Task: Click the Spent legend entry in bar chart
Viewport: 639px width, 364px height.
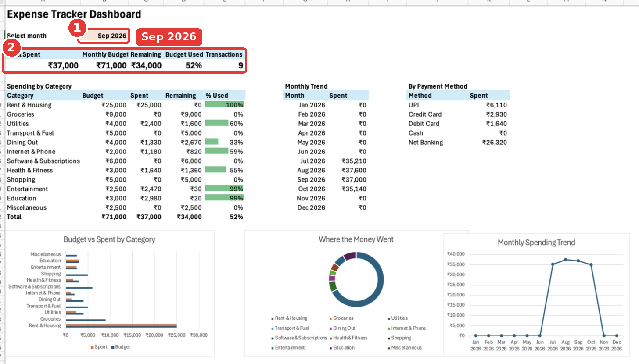Action: [x=99, y=347]
